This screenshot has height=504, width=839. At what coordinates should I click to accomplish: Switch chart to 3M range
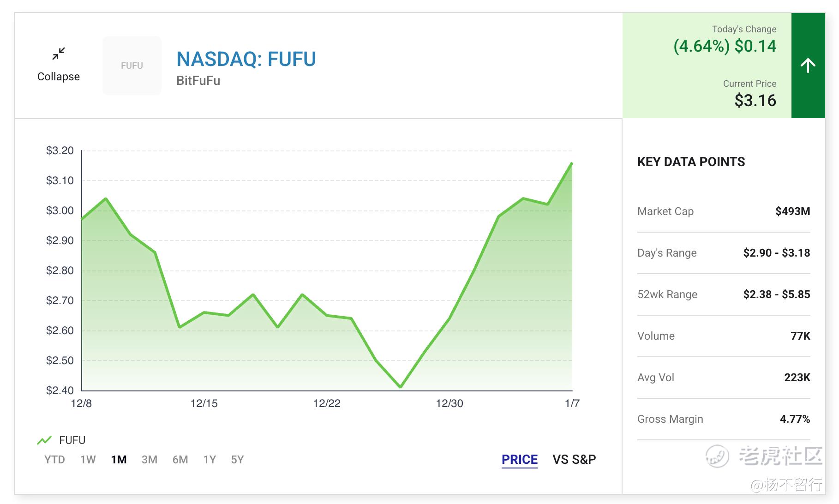click(149, 460)
